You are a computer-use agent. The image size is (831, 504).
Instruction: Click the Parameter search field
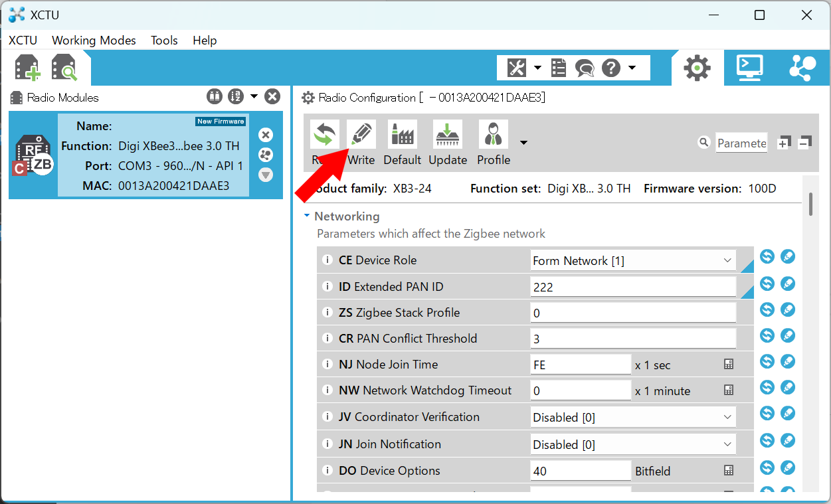741,143
